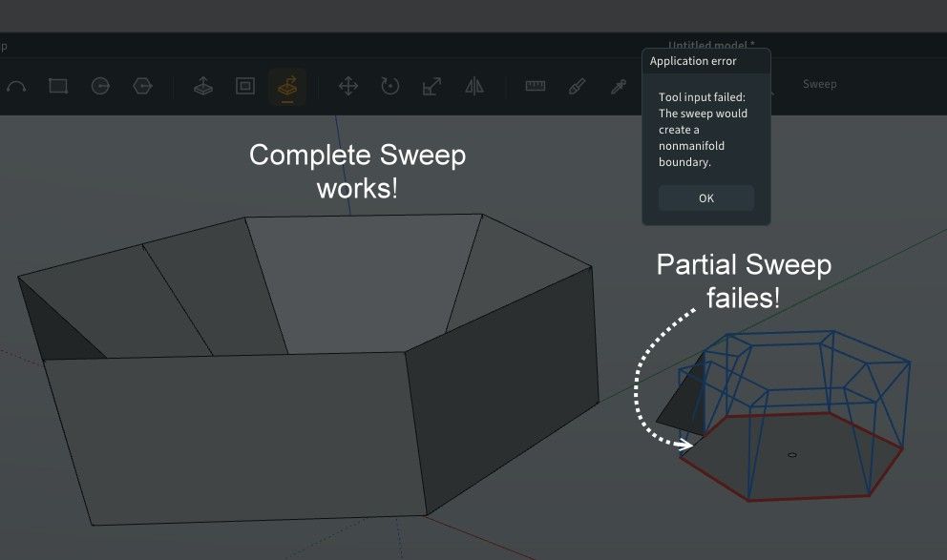Viewport: 947px width, 560px height.
Task: Select the Rotate tool
Action: click(390, 86)
